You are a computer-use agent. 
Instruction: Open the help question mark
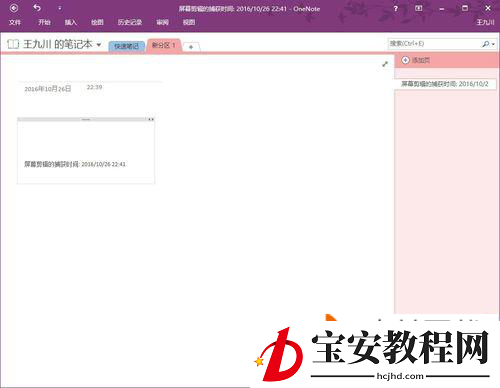pyautogui.click(x=395, y=8)
